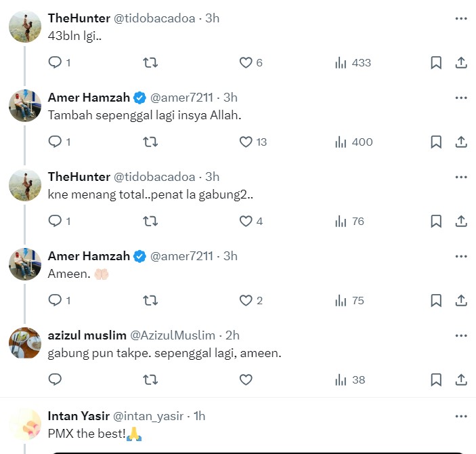Like Amer Hamzah's tweet with 13 likes
476x454 pixels.
(246, 142)
